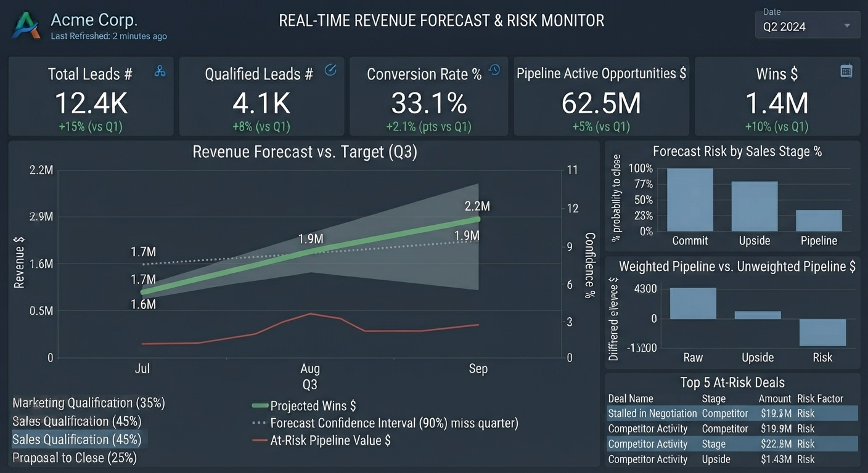Toggle the Projected Wins $ legend entry
Screen dimensions: 868x473
tap(304, 406)
